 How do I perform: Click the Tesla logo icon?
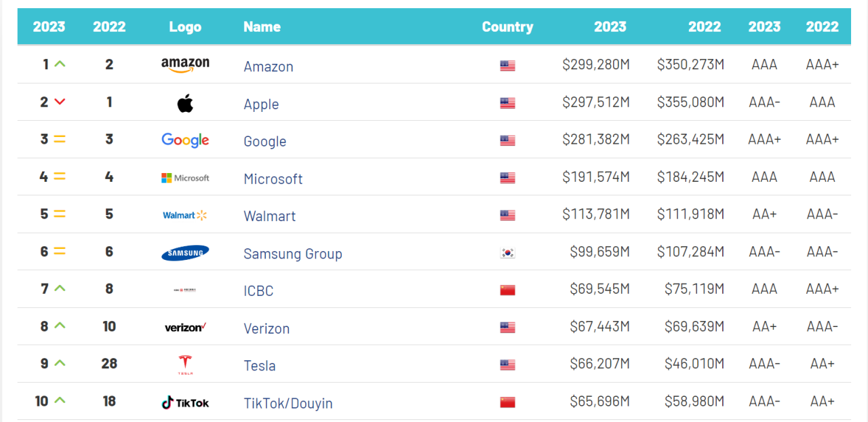[x=185, y=364]
